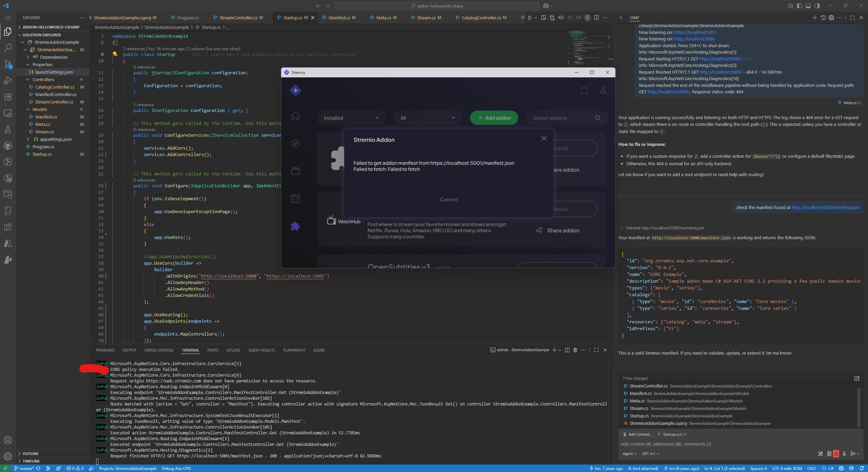868x472 pixels.
Task: Open Stremio calendar icon
Action: 295,199
